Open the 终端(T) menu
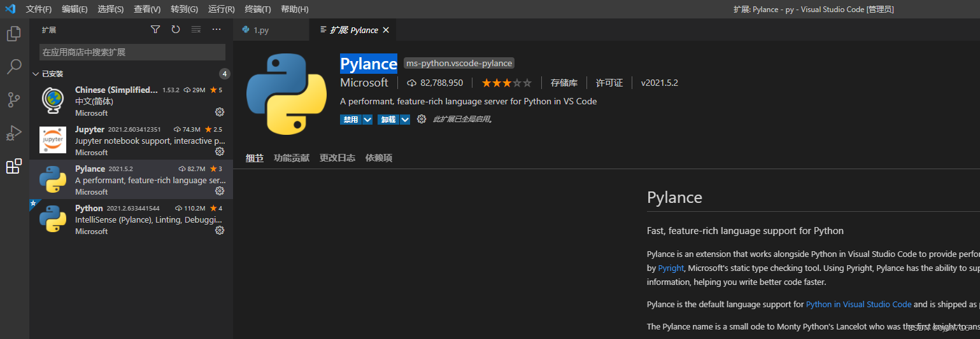The height and width of the screenshot is (339, 980). 258,9
